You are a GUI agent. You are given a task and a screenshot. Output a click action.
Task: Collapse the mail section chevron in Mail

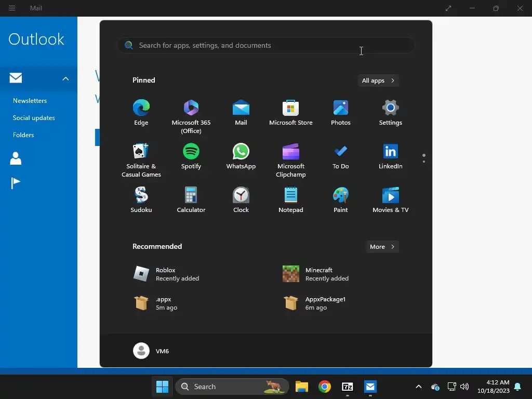(65, 78)
